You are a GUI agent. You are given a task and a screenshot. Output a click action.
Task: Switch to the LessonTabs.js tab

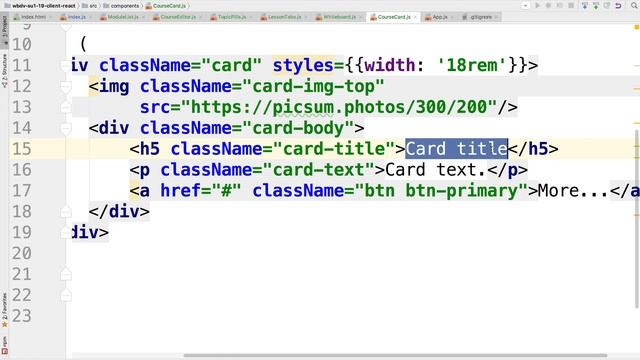pos(284,17)
